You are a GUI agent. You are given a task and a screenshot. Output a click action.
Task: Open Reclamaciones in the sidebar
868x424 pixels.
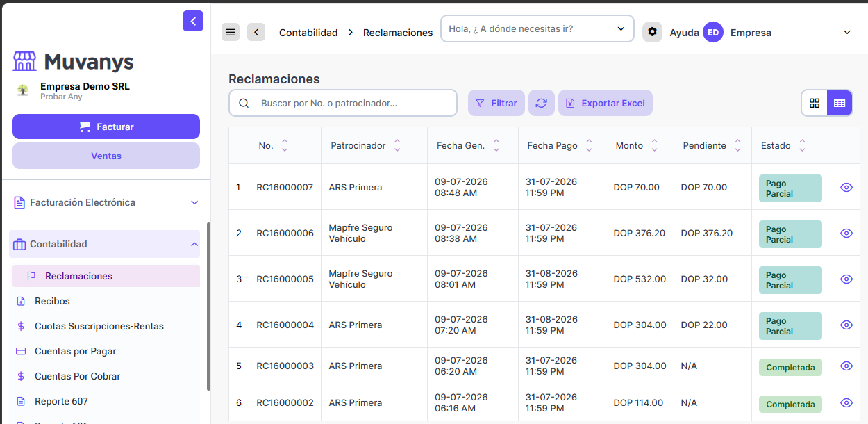click(x=106, y=276)
